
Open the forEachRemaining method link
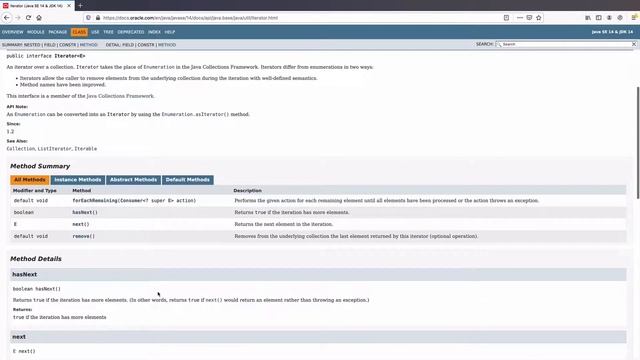tap(95, 200)
